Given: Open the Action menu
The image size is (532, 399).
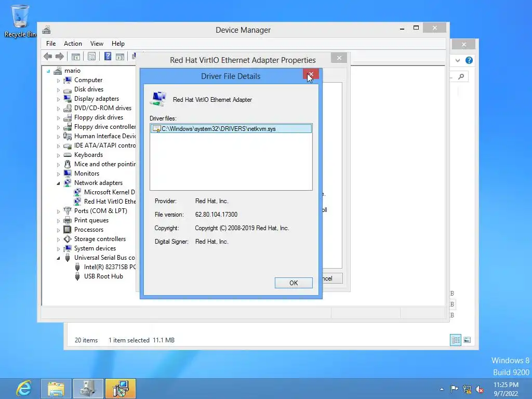Looking at the screenshot, I should [73, 44].
